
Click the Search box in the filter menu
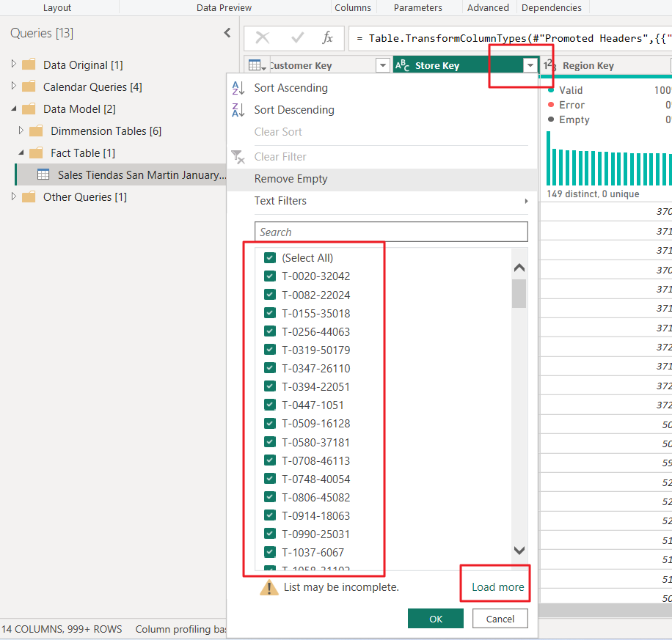click(391, 232)
